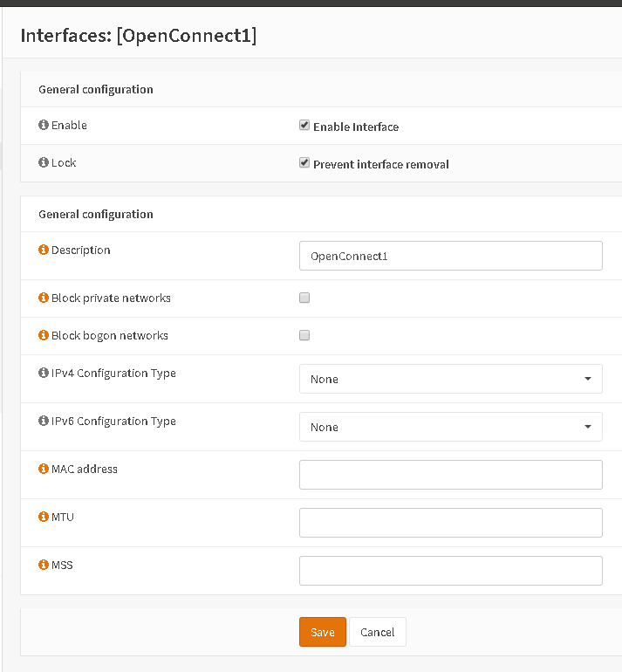The width and height of the screenshot is (622, 672).
Task: Toggle Prevent interface removal checkbox
Action: (304, 163)
